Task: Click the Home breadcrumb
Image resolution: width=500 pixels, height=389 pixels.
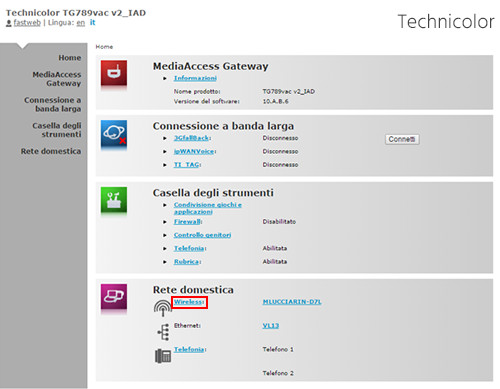Action: 104,47
